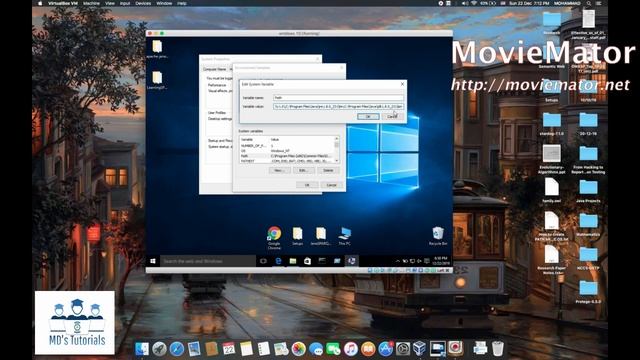The height and width of the screenshot is (360, 640).
Task: Open the LearningOf folder on the Windows desktop
Action: pyautogui.click(x=157, y=80)
